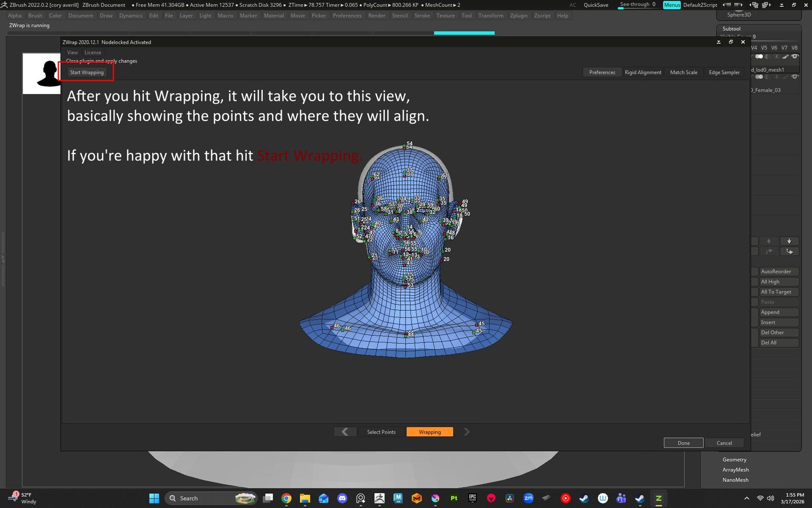Move subtool down into folder arrow
Viewport: 812px width, 508px height.
point(789,251)
